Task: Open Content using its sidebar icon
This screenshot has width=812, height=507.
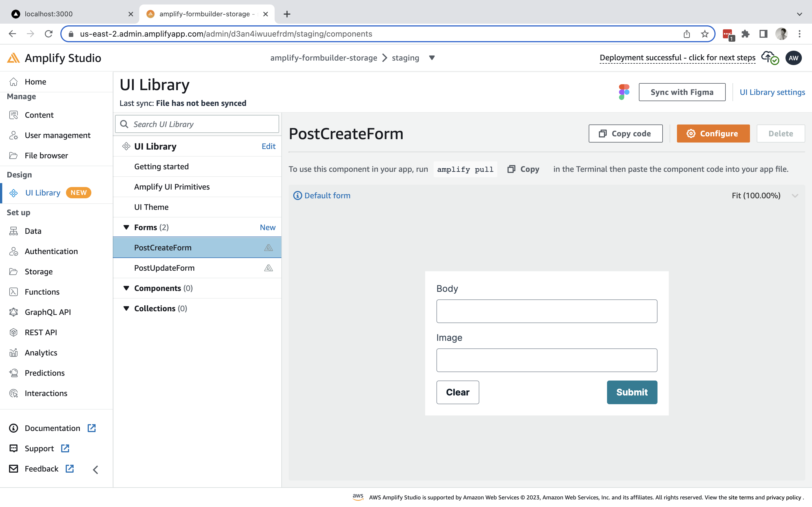Action: tap(14, 115)
